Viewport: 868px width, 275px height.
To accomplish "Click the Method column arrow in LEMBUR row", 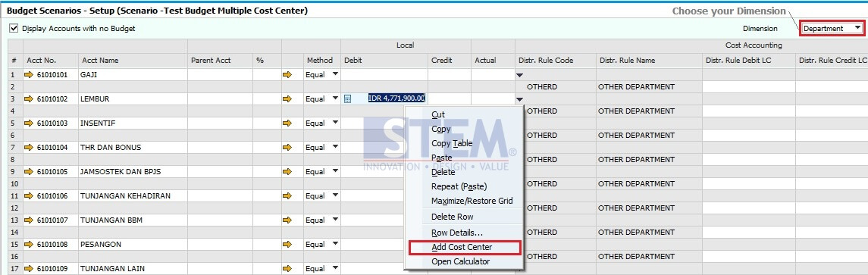I will click(287, 99).
